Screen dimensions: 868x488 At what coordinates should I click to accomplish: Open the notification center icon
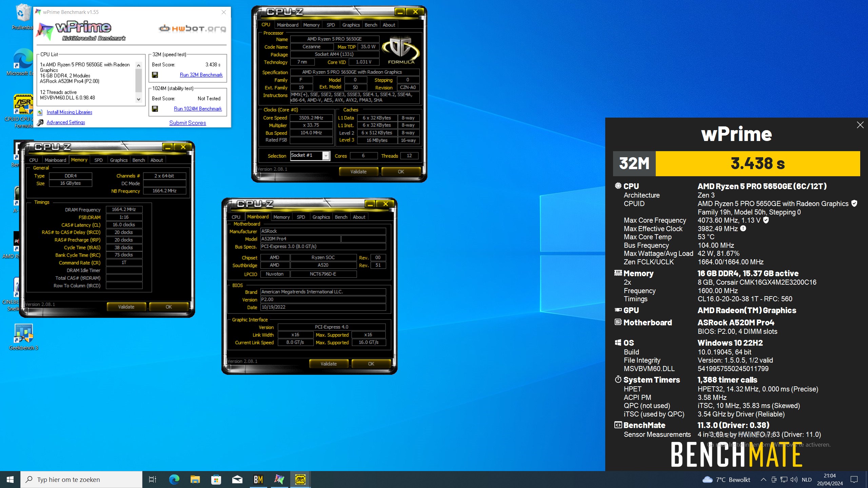[x=854, y=480]
